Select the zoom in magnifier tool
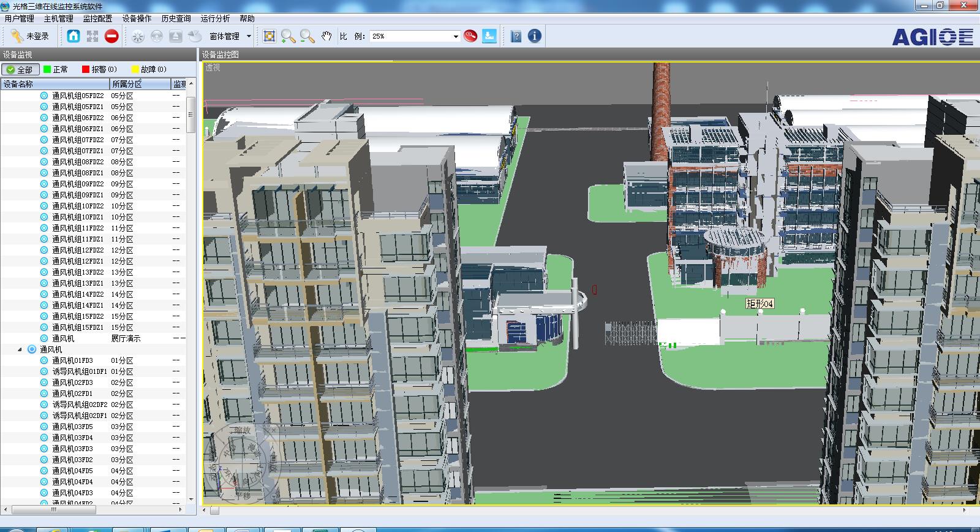The image size is (980, 532). click(x=288, y=36)
